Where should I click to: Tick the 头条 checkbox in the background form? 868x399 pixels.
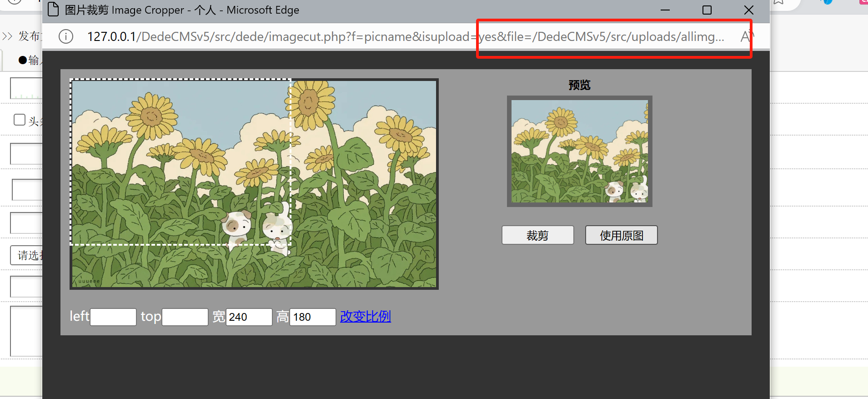tap(20, 120)
